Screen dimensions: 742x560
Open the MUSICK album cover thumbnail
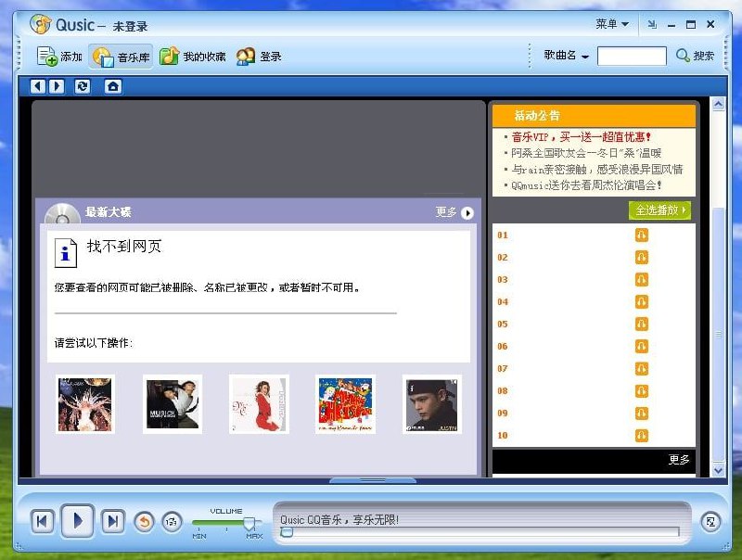click(173, 404)
